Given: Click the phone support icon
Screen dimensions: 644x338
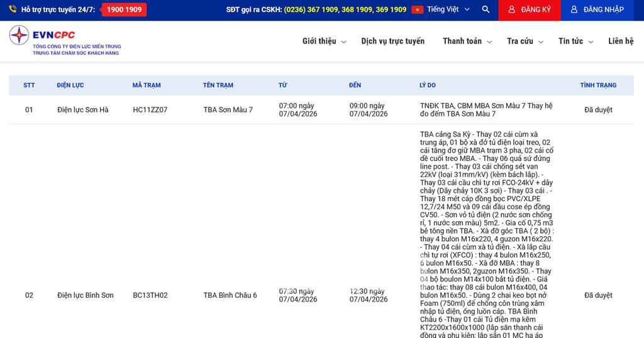Looking at the screenshot, I should [x=13, y=9].
